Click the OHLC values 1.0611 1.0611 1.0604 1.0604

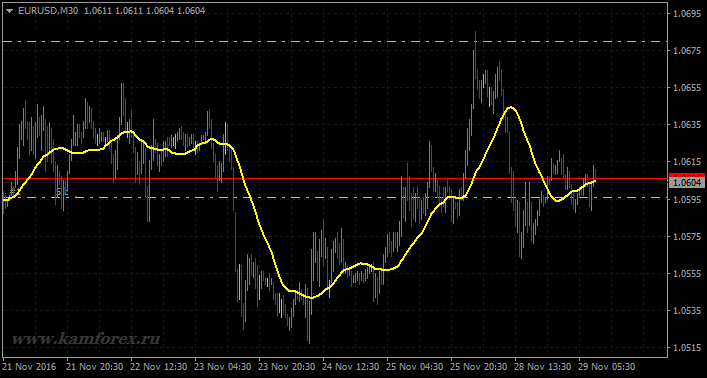pyautogui.click(x=144, y=11)
